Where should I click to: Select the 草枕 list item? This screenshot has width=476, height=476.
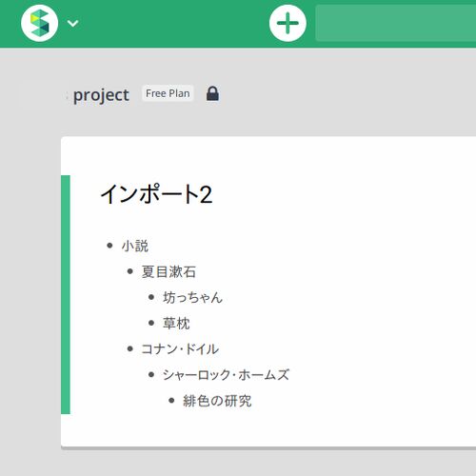coord(176,324)
